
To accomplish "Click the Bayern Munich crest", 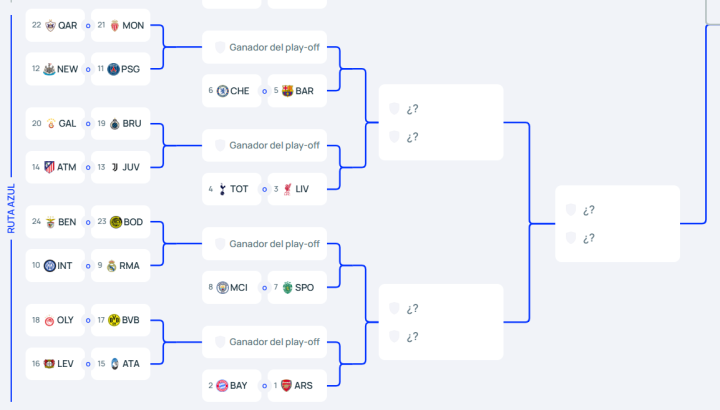I will (222, 385).
